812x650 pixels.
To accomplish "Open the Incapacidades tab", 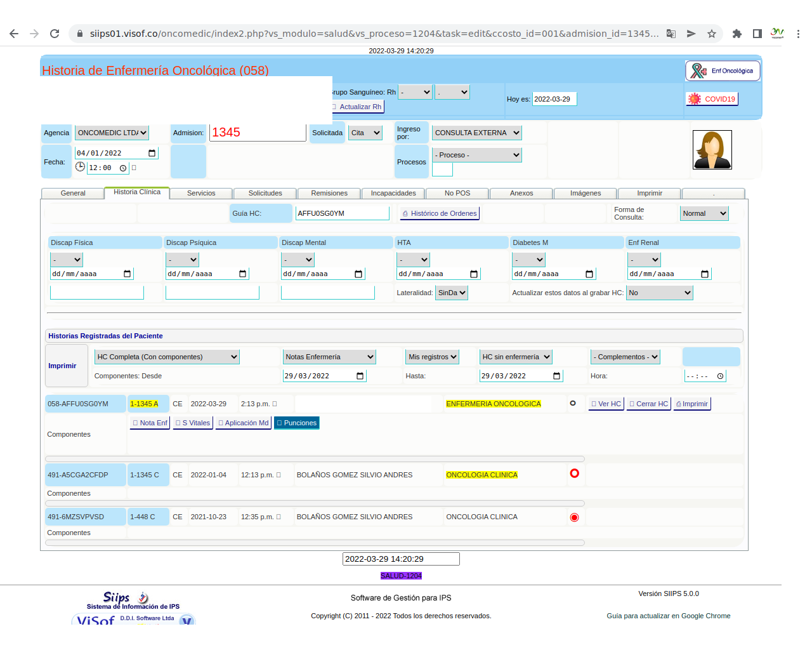I will coord(393,193).
